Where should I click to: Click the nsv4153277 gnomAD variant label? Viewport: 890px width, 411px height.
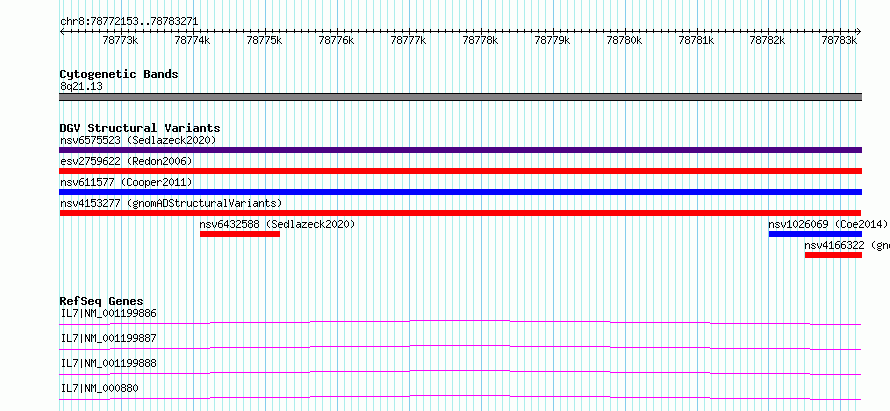pos(171,203)
